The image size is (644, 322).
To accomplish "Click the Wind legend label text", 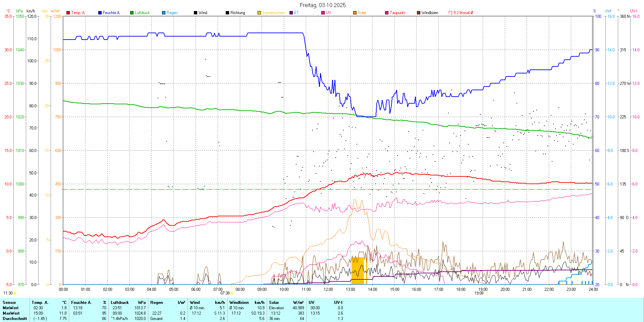I will [x=203, y=13].
